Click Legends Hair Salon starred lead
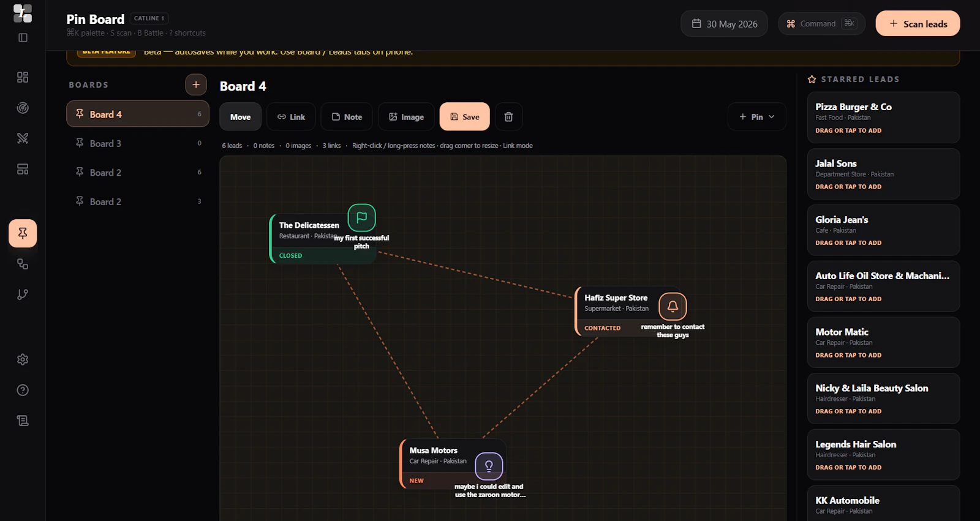The height and width of the screenshot is (521, 980). tap(883, 455)
